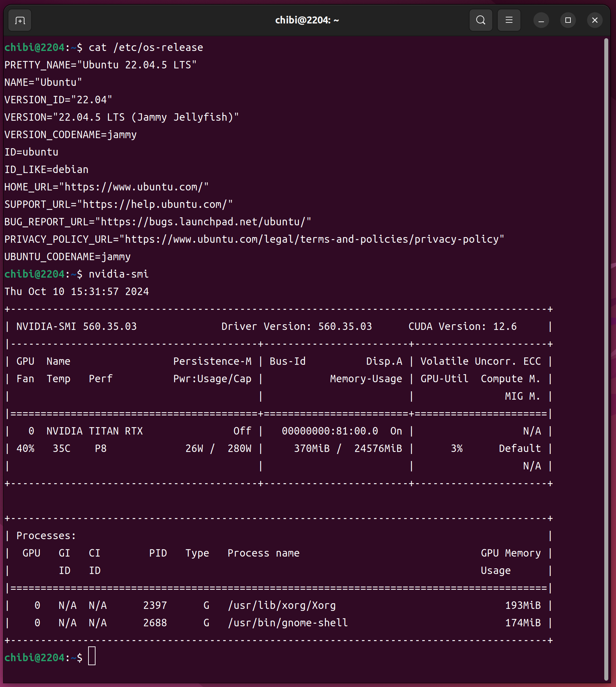Click the /usr/lib/xorg/Xorg process name
The height and width of the screenshot is (687, 616).
[282, 606]
